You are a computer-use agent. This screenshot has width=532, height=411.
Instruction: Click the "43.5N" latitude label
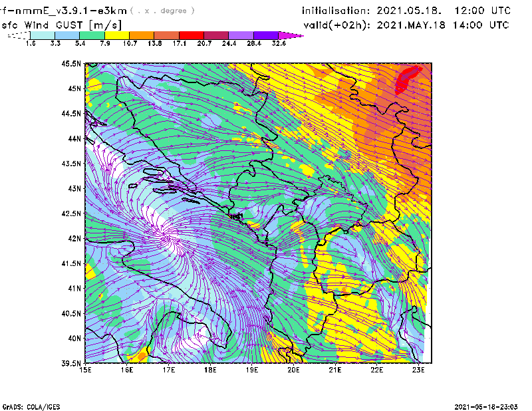[71, 164]
